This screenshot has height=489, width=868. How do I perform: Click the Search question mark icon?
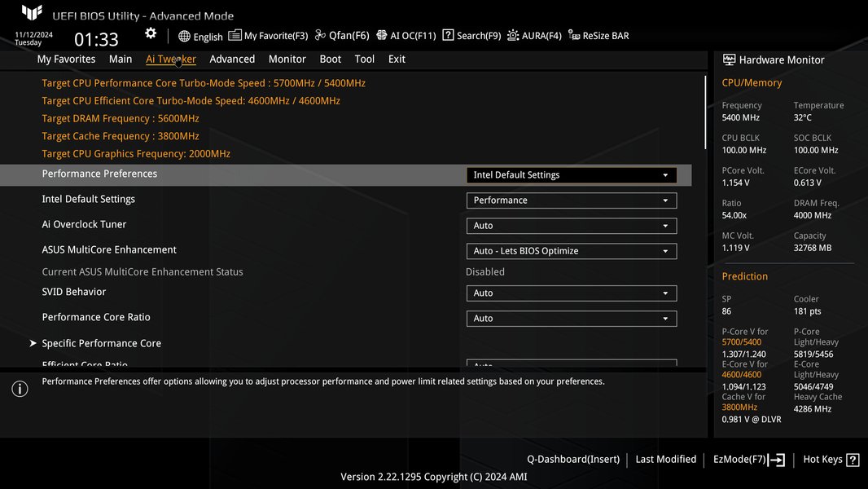pos(448,35)
